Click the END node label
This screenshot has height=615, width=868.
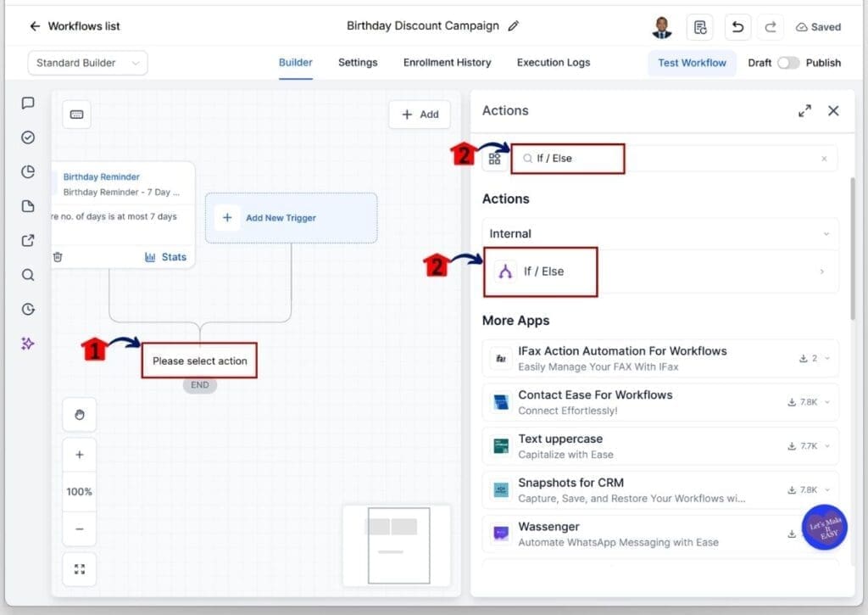tap(200, 385)
